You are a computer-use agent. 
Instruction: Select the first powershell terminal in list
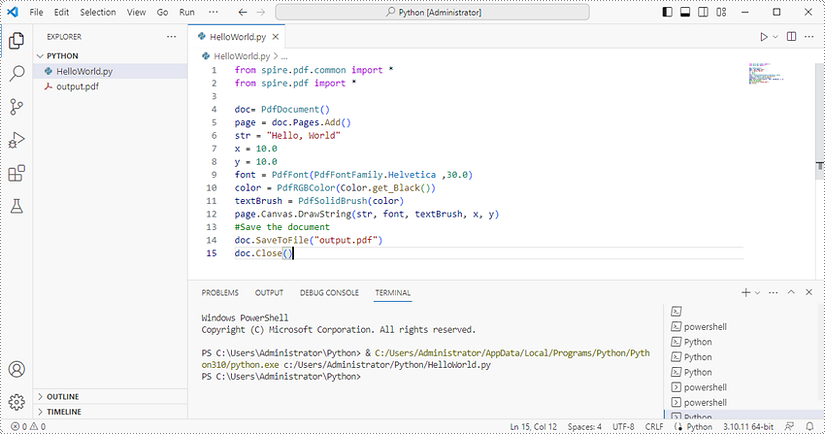tap(705, 327)
